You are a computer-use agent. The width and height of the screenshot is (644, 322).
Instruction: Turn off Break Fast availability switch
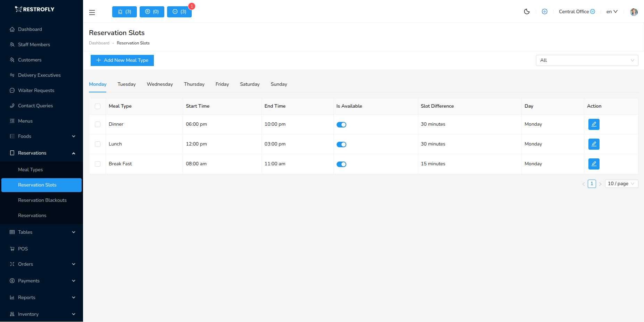point(341,164)
